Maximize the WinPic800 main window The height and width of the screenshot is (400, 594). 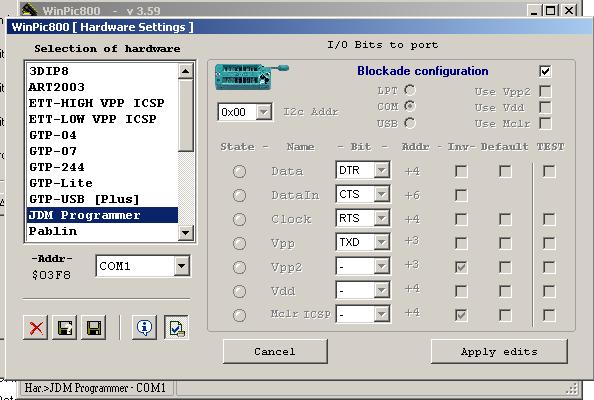click(550, 10)
